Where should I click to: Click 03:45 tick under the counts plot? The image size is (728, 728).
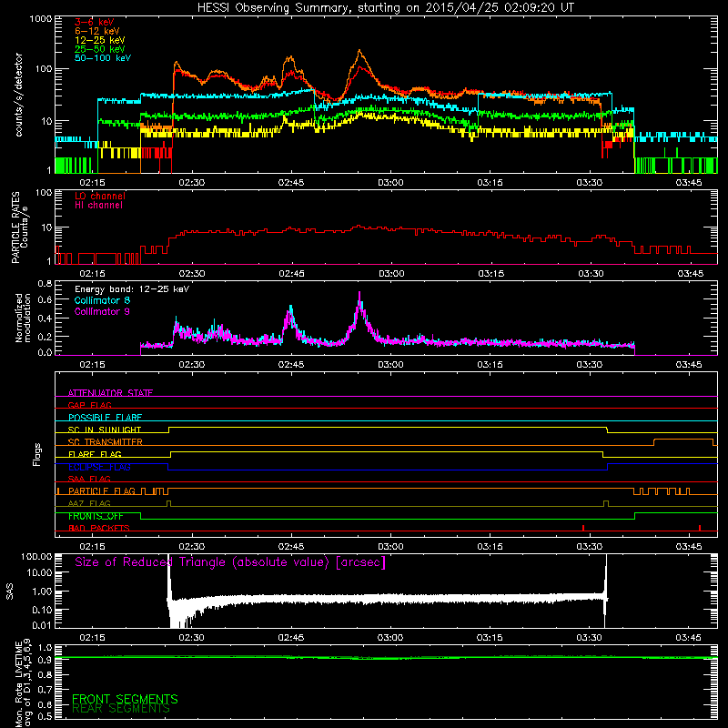coord(689,183)
